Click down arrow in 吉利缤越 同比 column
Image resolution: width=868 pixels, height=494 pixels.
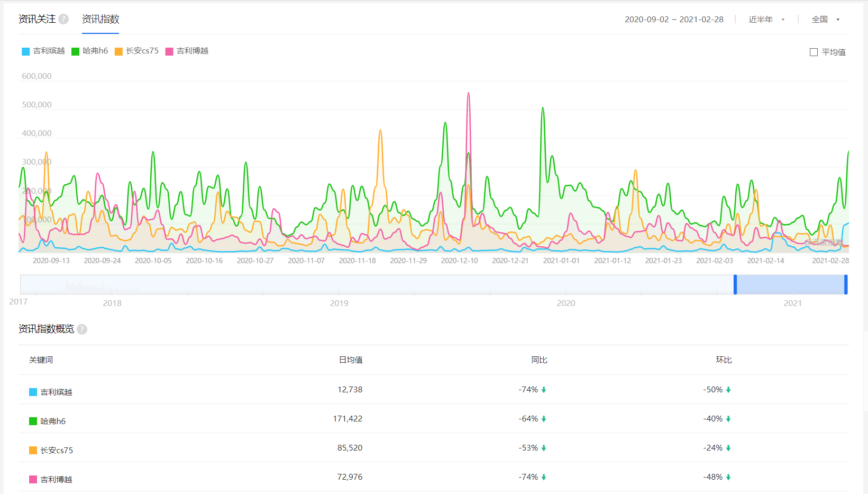[544, 390]
